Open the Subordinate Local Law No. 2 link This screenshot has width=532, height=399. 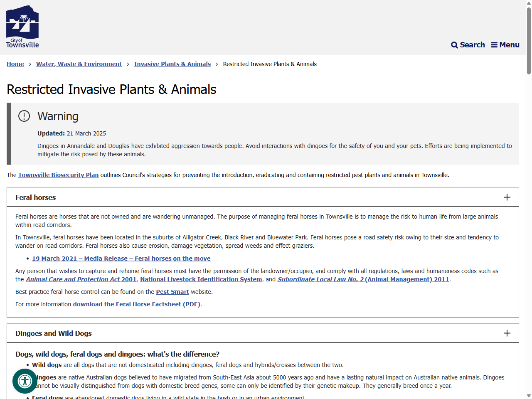[364, 279]
